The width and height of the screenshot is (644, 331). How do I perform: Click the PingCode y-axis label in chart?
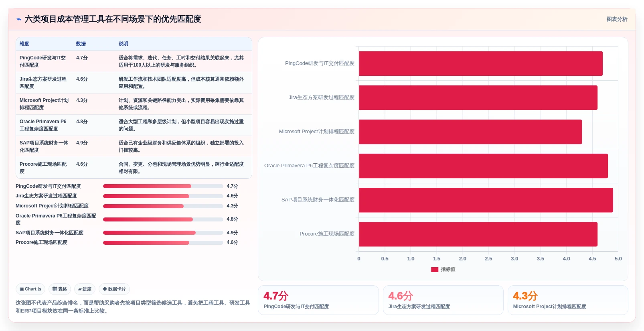(x=320, y=63)
